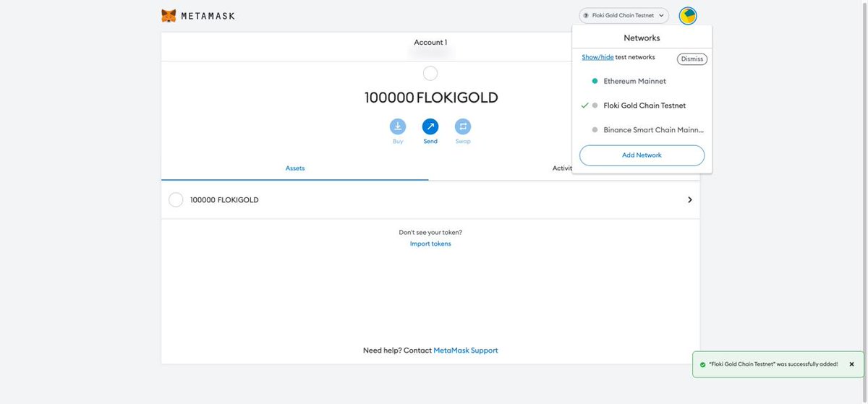Screen dimensions: 868x404
Task: Expand the Floki Gold Chain Testnet network dropdown
Action: coord(624,15)
